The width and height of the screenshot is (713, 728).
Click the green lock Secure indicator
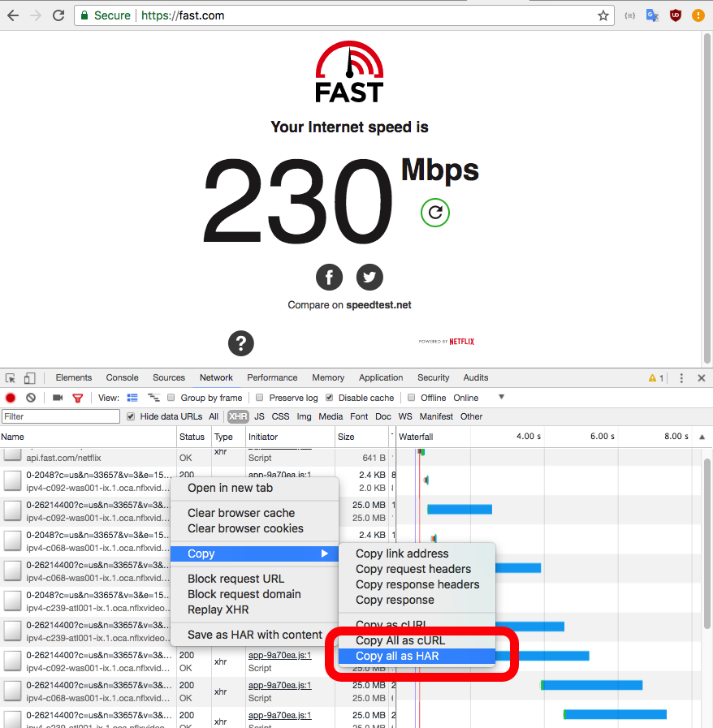(106, 15)
